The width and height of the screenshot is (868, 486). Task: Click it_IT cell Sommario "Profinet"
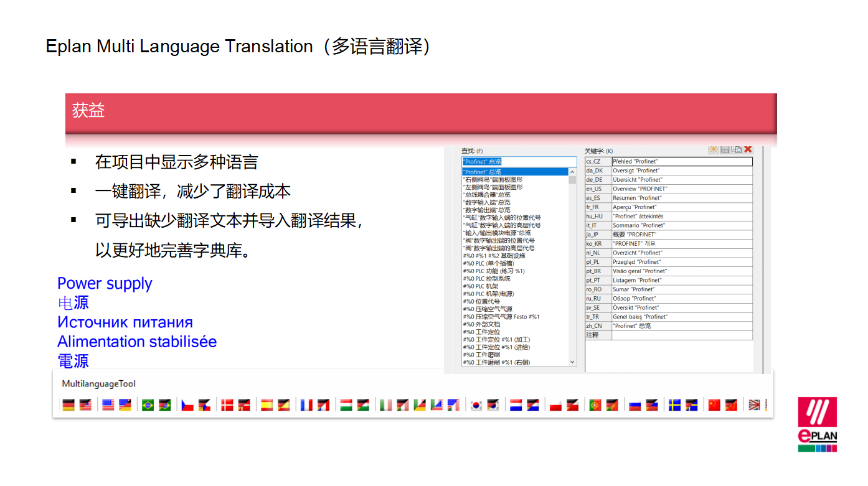click(682, 225)
